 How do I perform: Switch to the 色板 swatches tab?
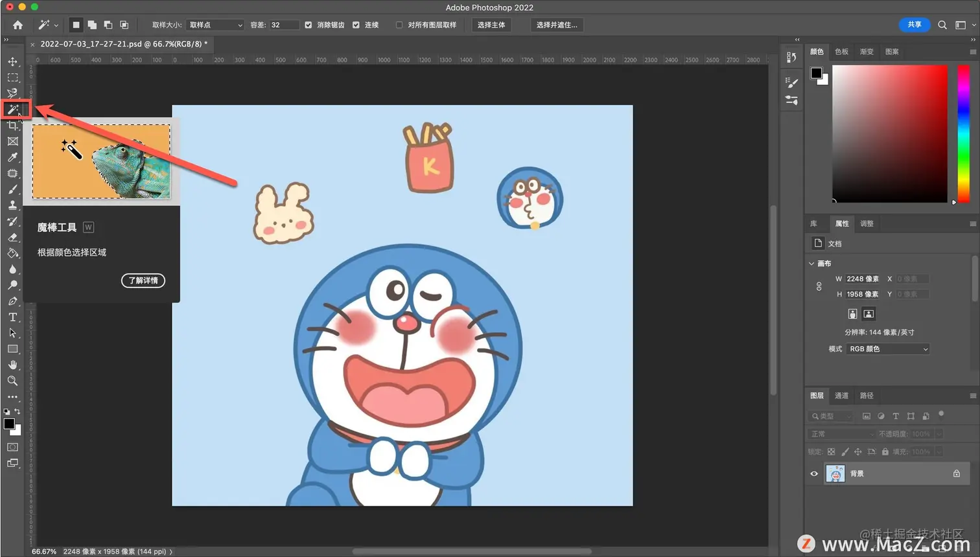pos(841,52)
